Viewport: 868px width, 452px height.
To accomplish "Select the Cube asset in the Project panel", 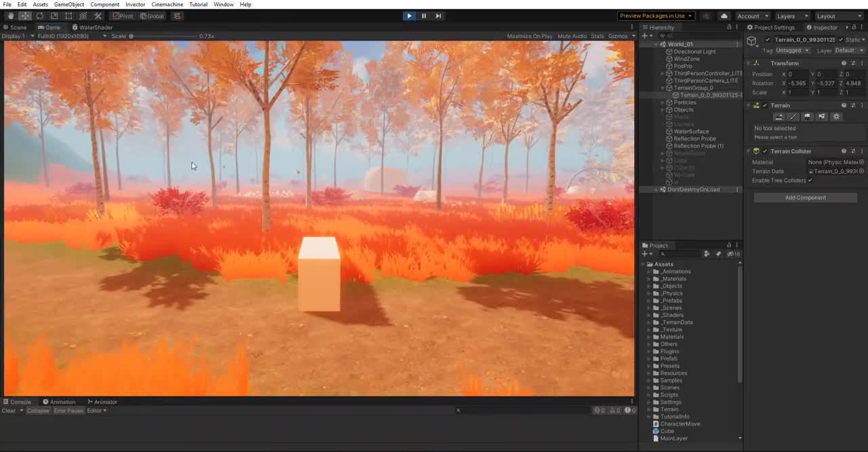I will pyautogui.click(x=667, y=431).
